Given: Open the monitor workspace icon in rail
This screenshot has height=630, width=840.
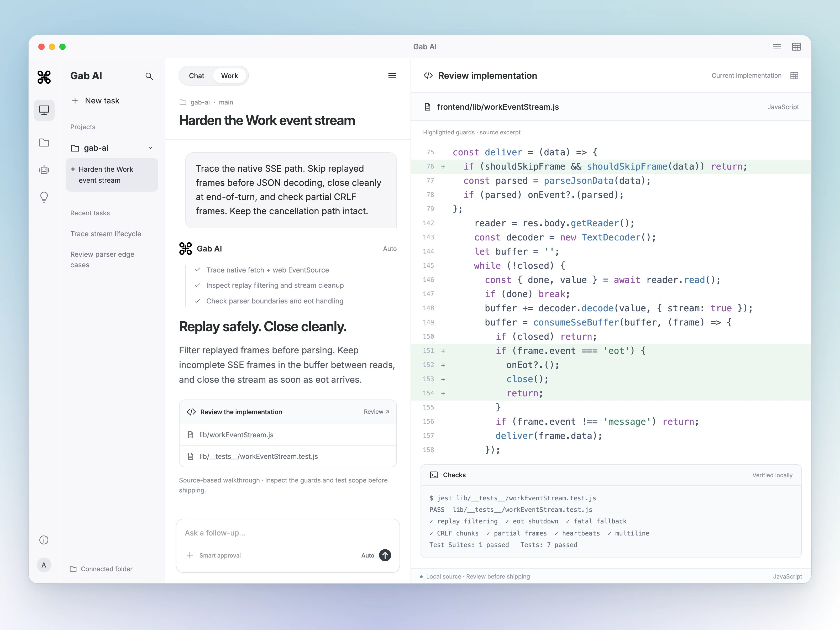Looking at the screenshot, I should coord(44,110).
